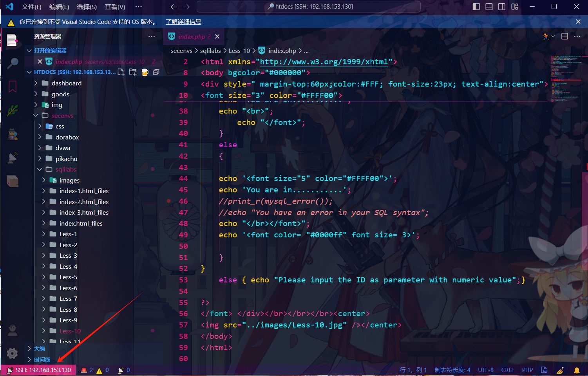Open the 了解详细信息 link
The height and width of the screenshot is (376, 588).
tap(183, 22)
